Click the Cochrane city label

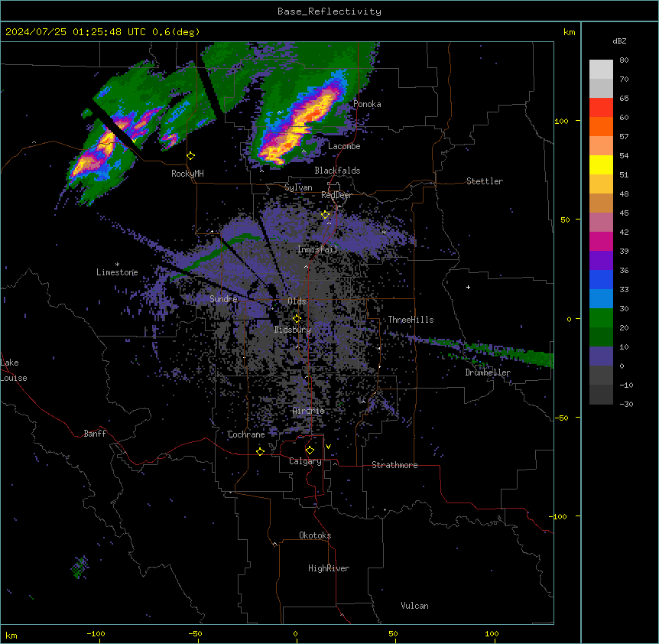click(246, 434)
